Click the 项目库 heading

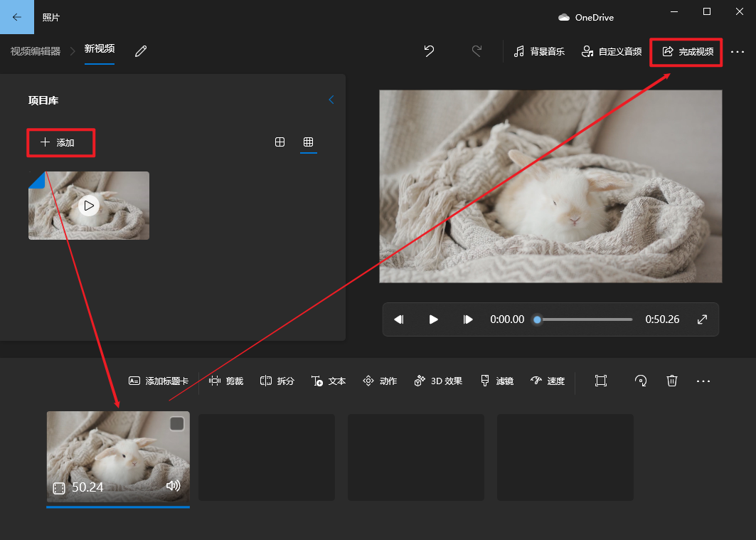click(x=43, y=100)
